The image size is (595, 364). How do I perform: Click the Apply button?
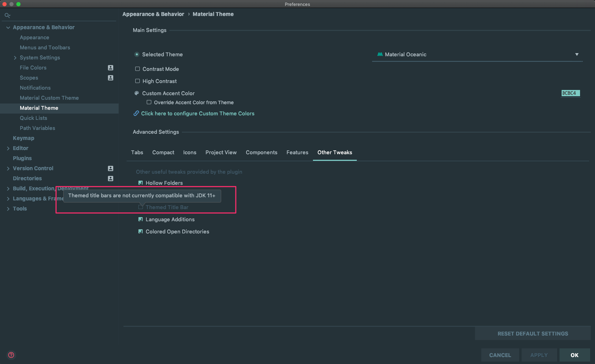539,355
